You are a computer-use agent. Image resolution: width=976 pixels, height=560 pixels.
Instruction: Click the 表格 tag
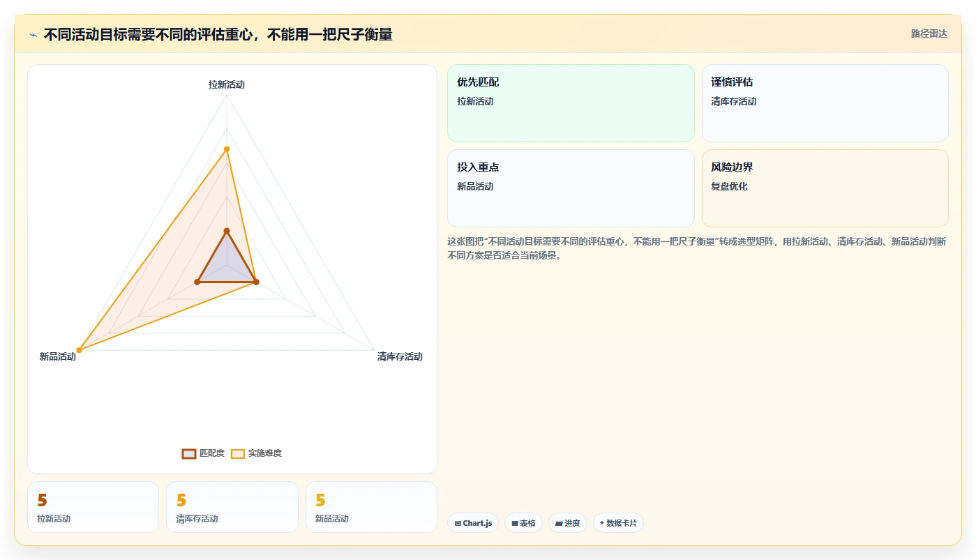click(x=524, y=523)
